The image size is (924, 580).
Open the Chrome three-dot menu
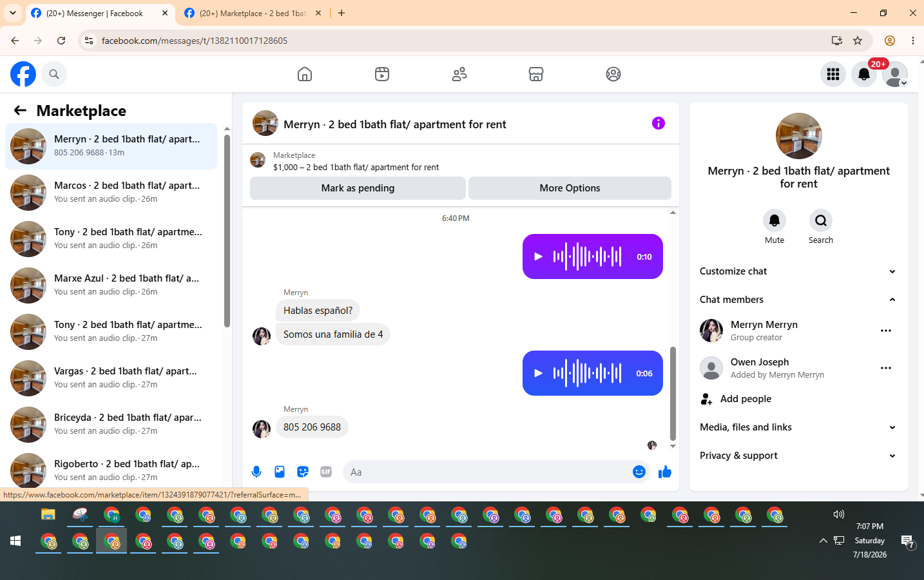coord(913,41)
